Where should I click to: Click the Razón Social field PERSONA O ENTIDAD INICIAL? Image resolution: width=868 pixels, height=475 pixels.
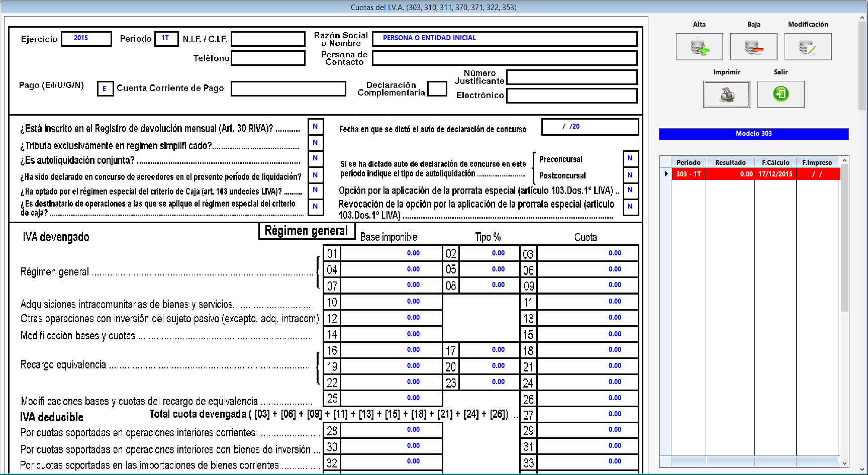point(505,39)
